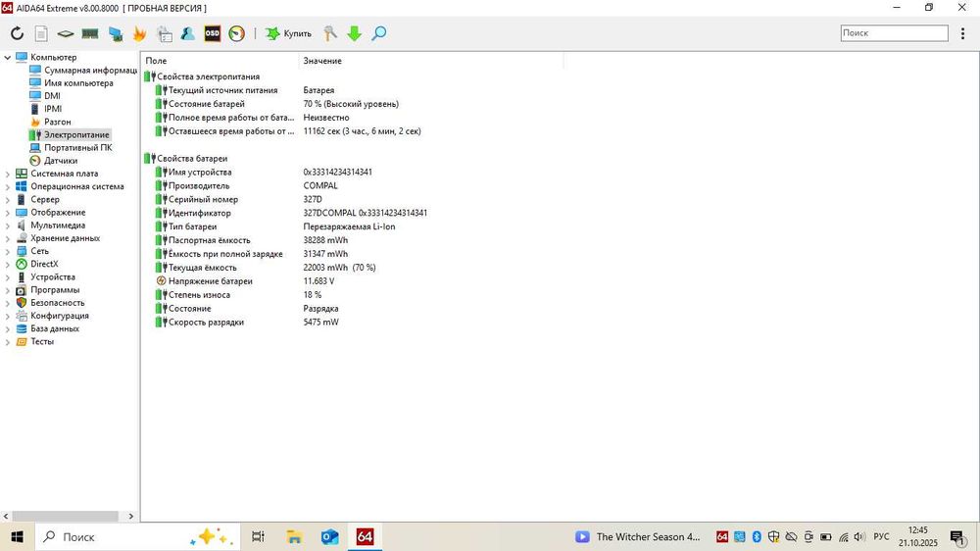The height and width of the screenshot is (551, 980).
Task: Expand the Отображение node
Action: click(8, 212)
